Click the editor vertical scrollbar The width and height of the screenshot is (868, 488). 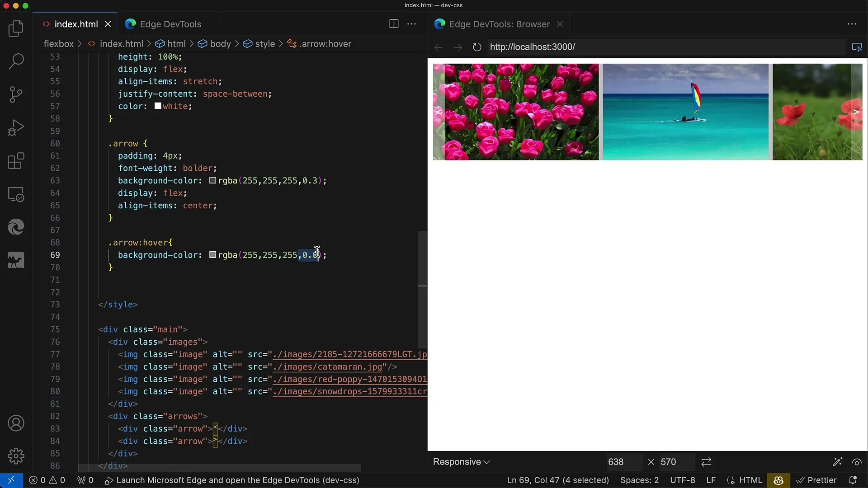[x=422, y=289]
